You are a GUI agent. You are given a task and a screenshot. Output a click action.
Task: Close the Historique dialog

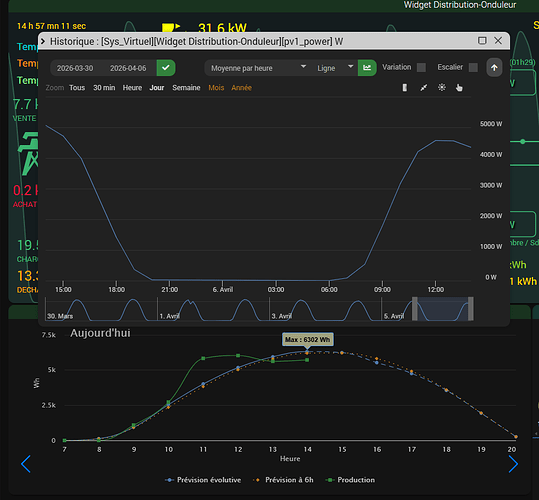[x=498, y=41]
